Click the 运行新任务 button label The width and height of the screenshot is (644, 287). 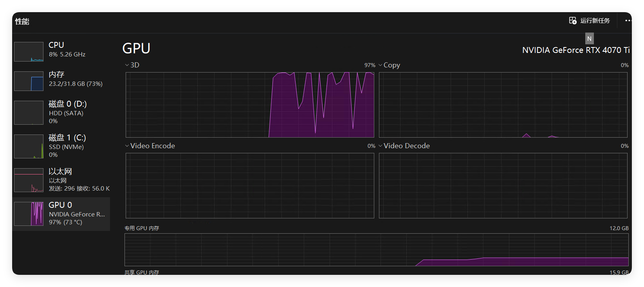coord(595,21)
